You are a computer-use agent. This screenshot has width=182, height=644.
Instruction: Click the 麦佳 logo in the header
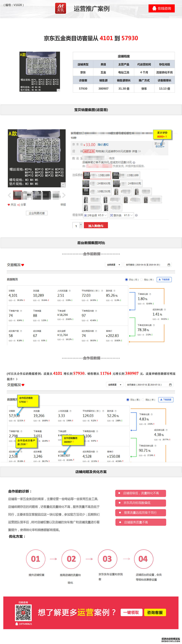tap(61, 8)
